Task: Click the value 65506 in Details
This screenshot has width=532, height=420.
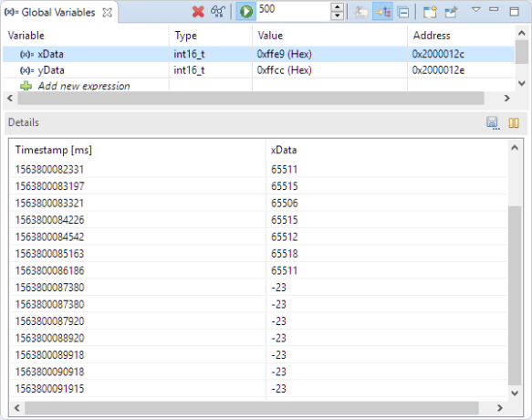Action: pos(285,203)
